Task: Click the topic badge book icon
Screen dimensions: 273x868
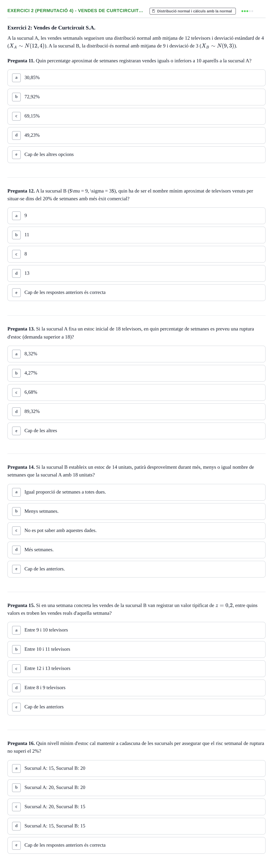Action: [x=154, y=11]
